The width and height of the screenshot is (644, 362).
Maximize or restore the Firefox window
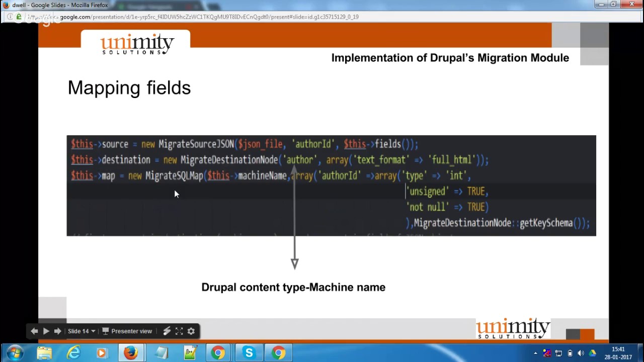(614, 5)
